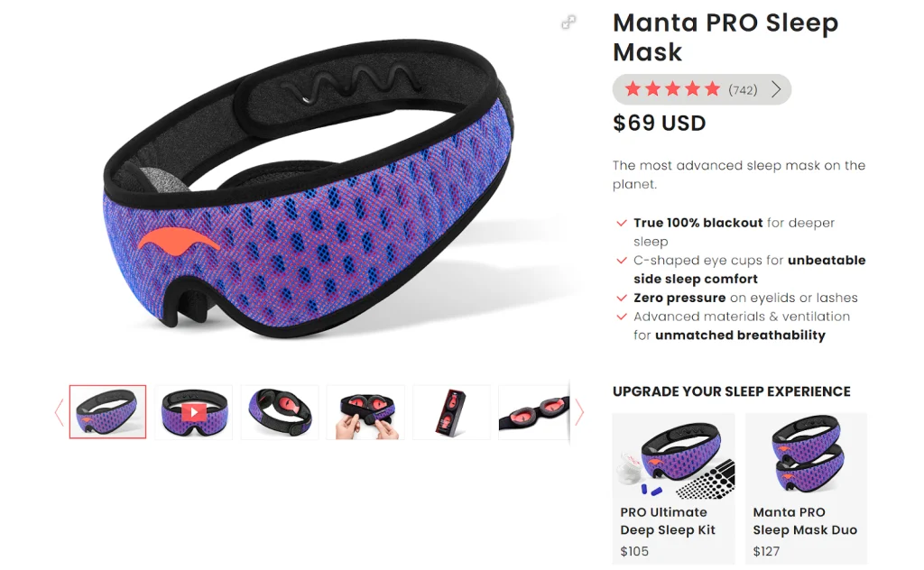This screenshot has width=924, height=570.
Task: Show previous thumbnails with left carousel arrow
Action: [x=59, y=412]
